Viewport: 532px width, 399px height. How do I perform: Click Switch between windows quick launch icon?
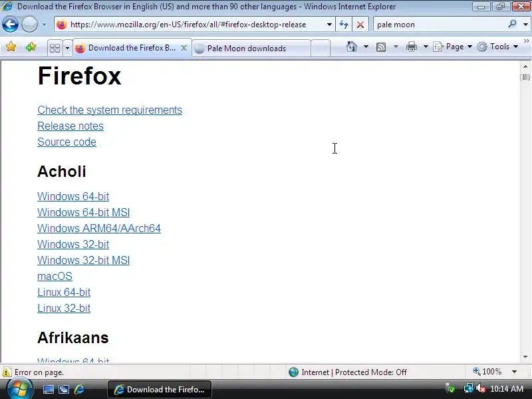pyautogui.click(x=64, y=390)
